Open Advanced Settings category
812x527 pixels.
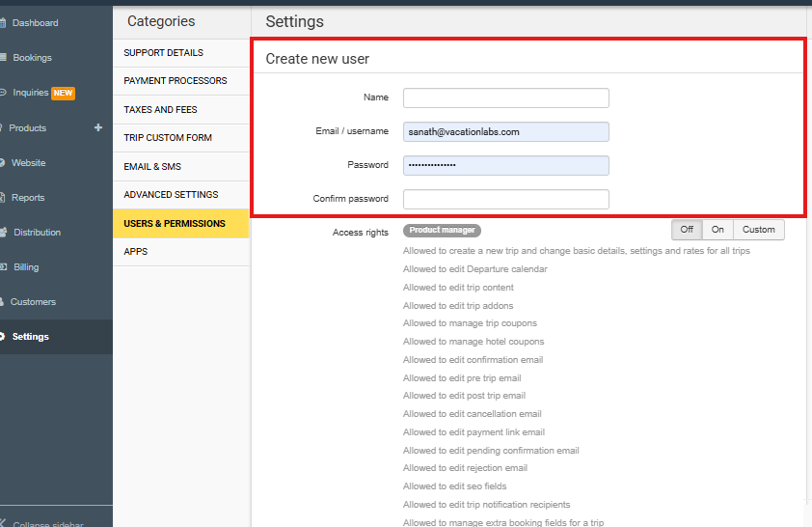pos(171,195)
